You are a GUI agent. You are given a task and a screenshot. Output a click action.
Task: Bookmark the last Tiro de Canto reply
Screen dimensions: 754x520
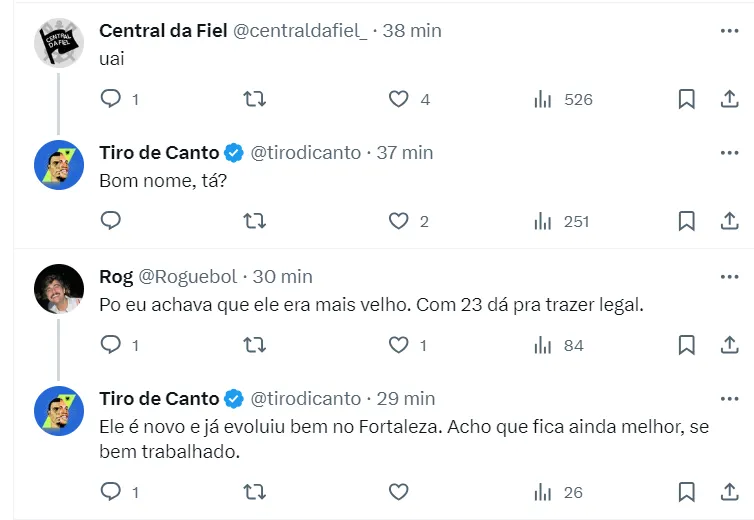pos(687,492)
